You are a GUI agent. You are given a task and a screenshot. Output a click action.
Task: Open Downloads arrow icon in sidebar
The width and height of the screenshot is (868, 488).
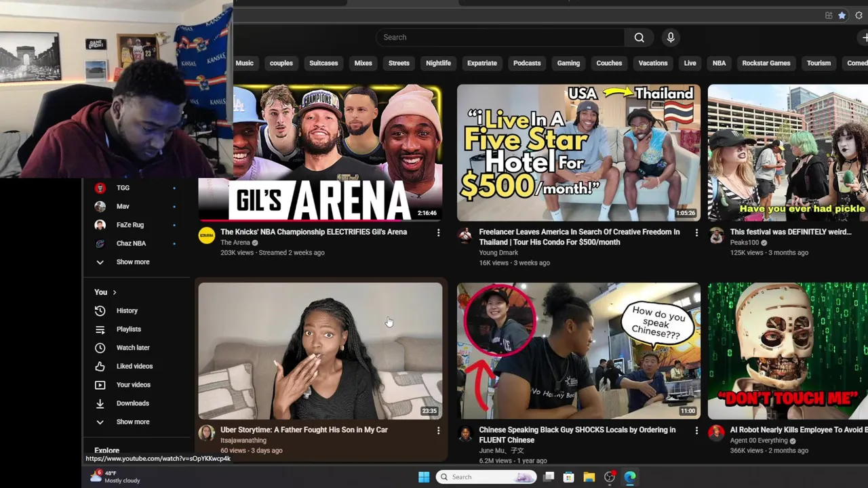[100, 403]
